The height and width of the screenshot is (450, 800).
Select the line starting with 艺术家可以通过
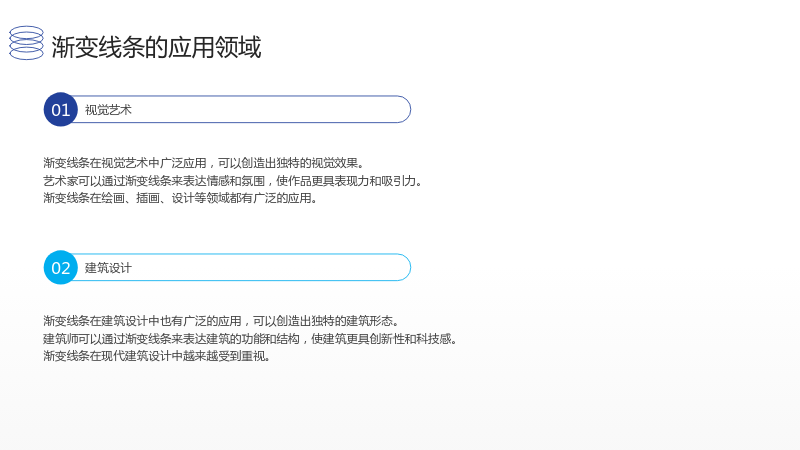click(x=233, y=181)
